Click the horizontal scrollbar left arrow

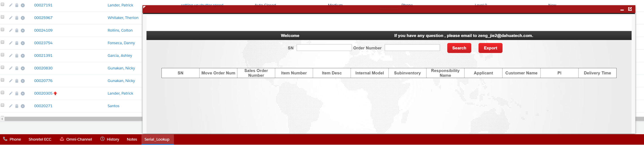click(x=2, y=119)
